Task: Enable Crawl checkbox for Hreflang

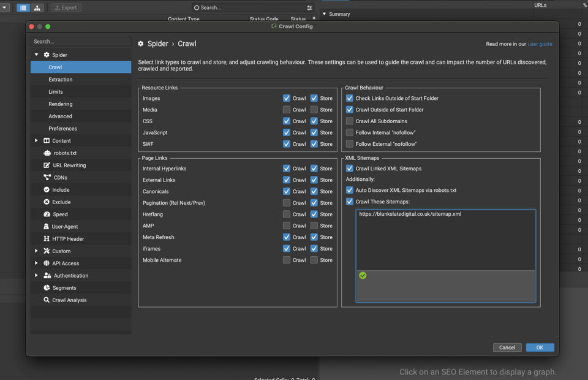Action: click(x=287, y=214)
